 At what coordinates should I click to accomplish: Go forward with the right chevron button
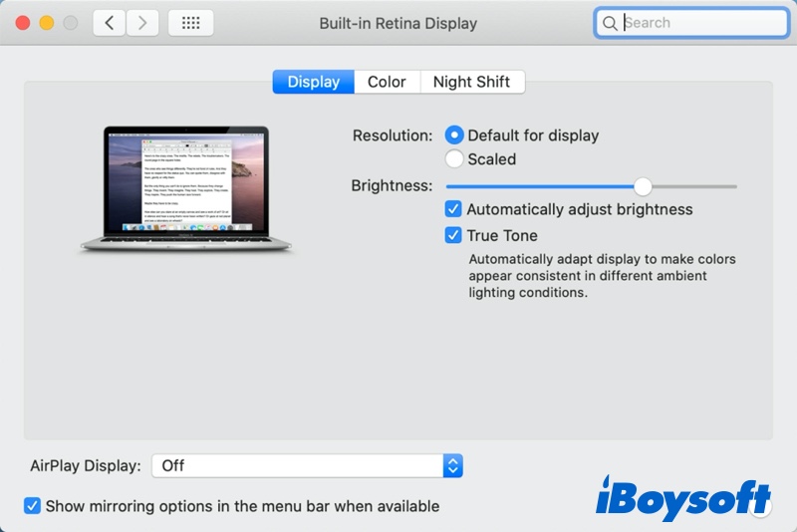(142, 23)
